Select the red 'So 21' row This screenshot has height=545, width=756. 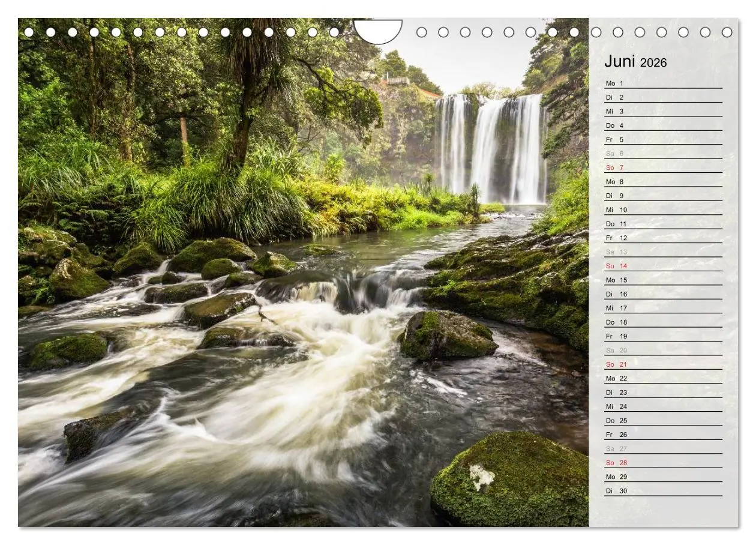pyautogui.click(x=663, y=364)
